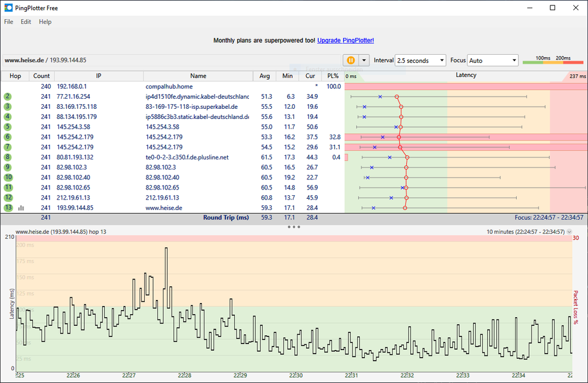Select the green hop 5 circle
This screenshot has height=383, width=588.
(8, 127)
